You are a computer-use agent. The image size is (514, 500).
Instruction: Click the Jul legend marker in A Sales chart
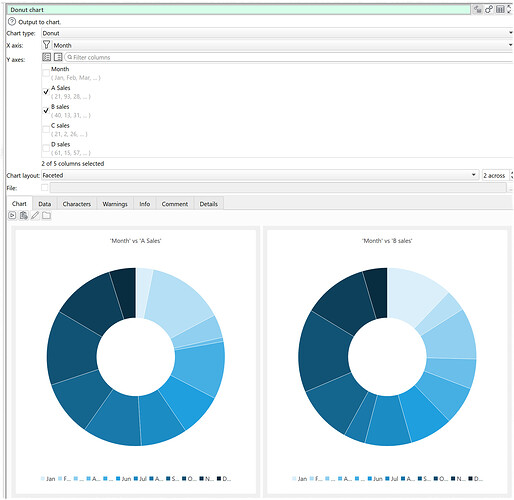[x=136, y=479]
